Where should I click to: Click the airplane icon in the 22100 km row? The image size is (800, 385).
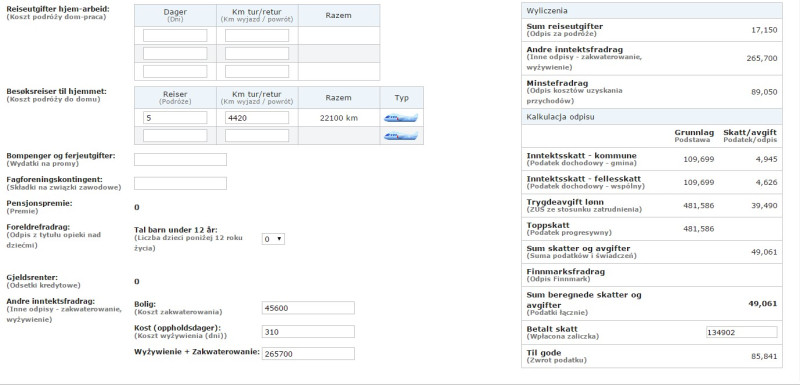tap(401, 118)
